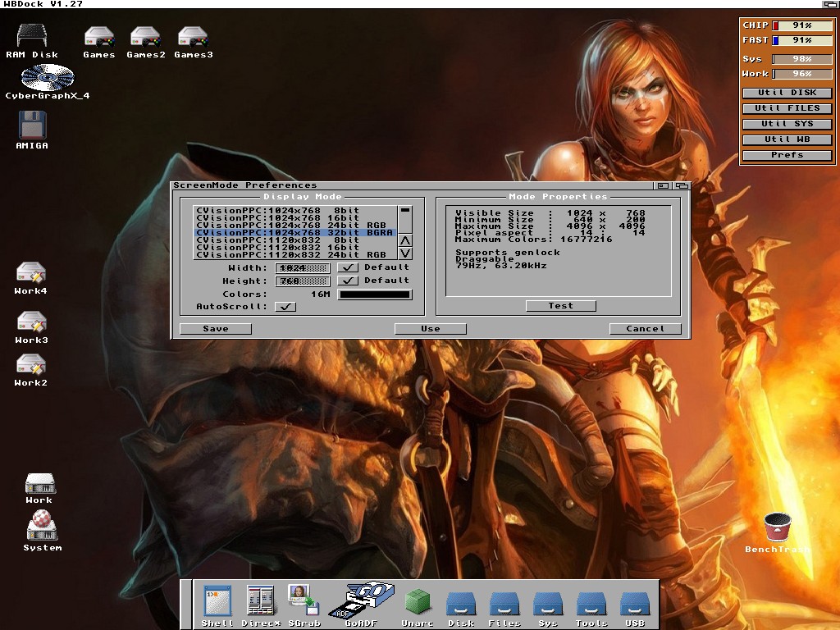Open the Util SYS menu button
Viewport: 840px width, 630px height.
tap(787, 124)
